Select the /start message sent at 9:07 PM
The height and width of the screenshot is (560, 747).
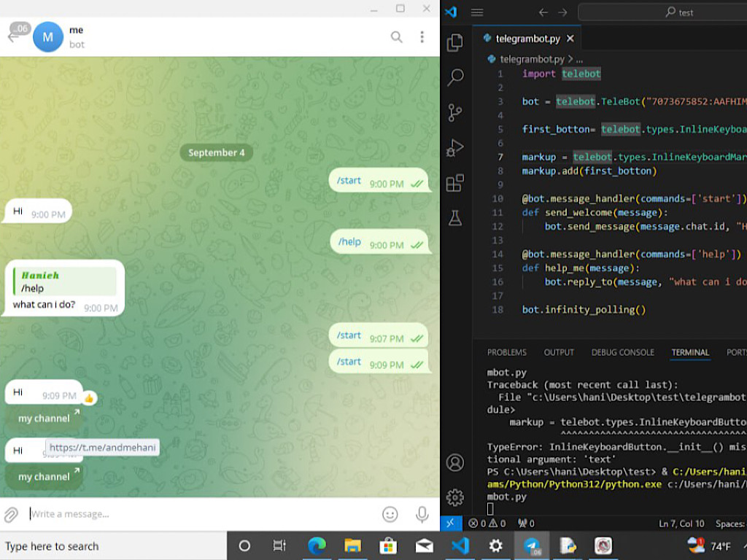pos(379,336)
